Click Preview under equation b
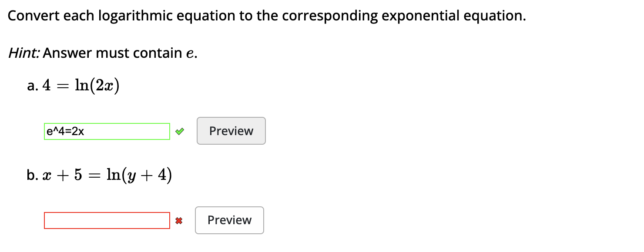Viewport: 644px width, 252px height. 229,220
